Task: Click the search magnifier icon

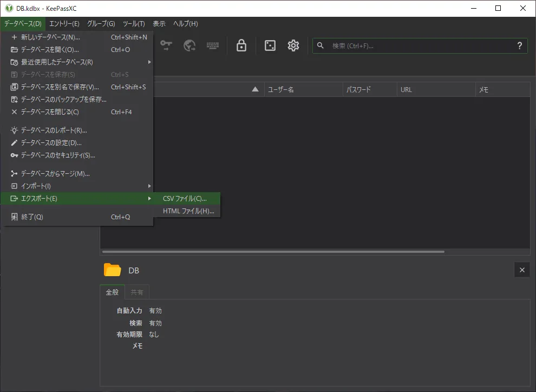Action: pos(321,45)
